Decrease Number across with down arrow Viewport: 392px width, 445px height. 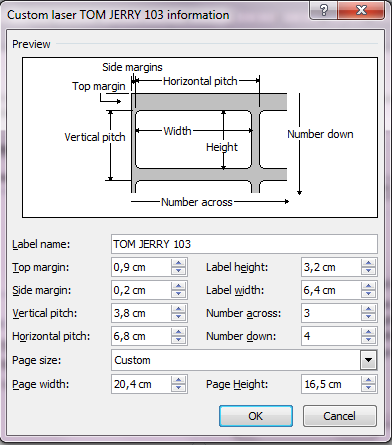coord(368,317)
